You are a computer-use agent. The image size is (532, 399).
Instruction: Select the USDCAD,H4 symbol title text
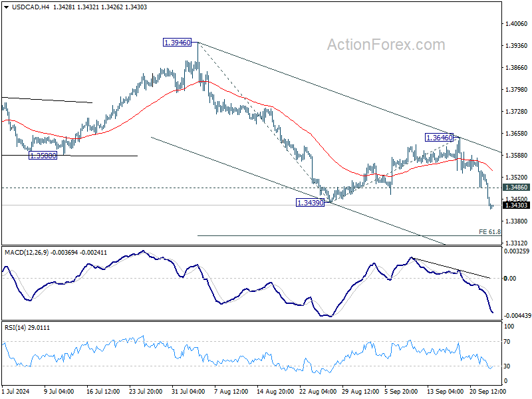tap(31, 7)
